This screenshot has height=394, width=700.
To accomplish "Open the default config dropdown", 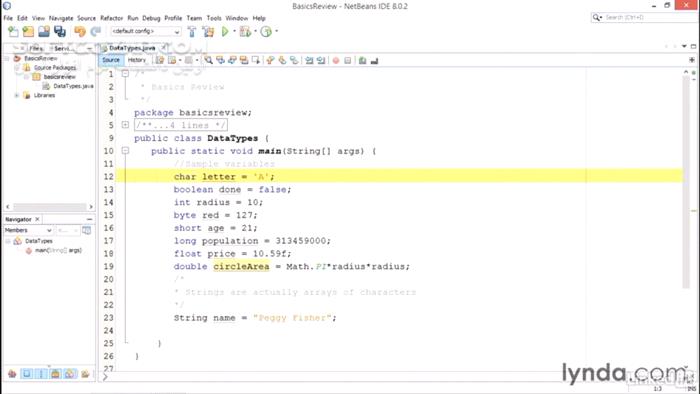I will (146, 32).
